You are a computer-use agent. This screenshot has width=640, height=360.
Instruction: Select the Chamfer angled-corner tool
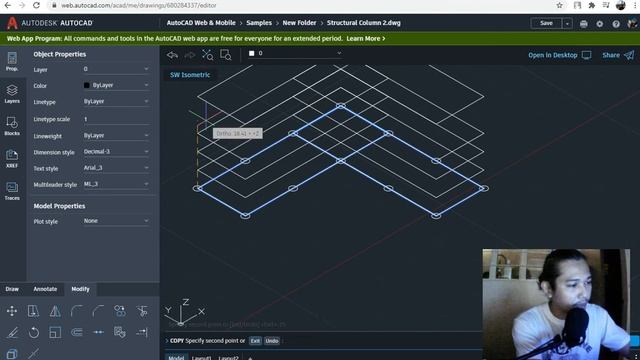point(98,311)
